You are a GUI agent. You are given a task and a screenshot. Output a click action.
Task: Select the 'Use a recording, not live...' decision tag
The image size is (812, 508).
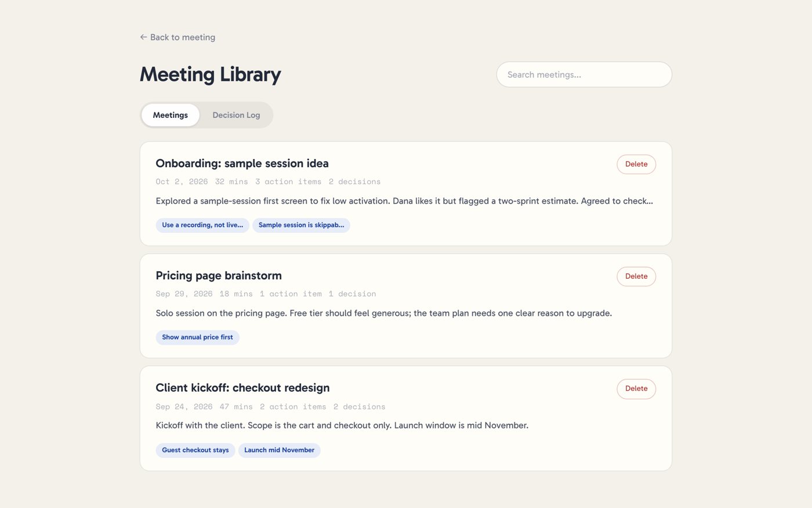pos(202,225)
